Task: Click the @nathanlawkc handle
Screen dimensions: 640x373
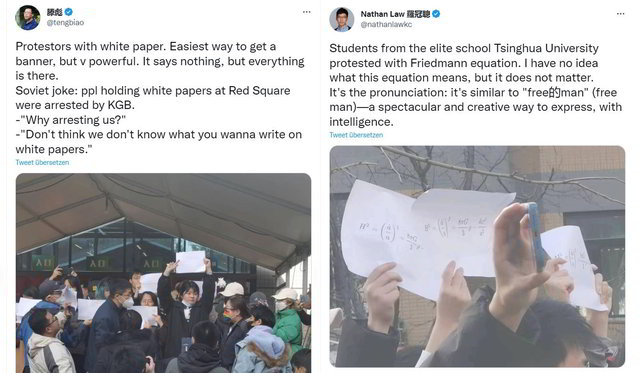Action: tap(386, 24)
